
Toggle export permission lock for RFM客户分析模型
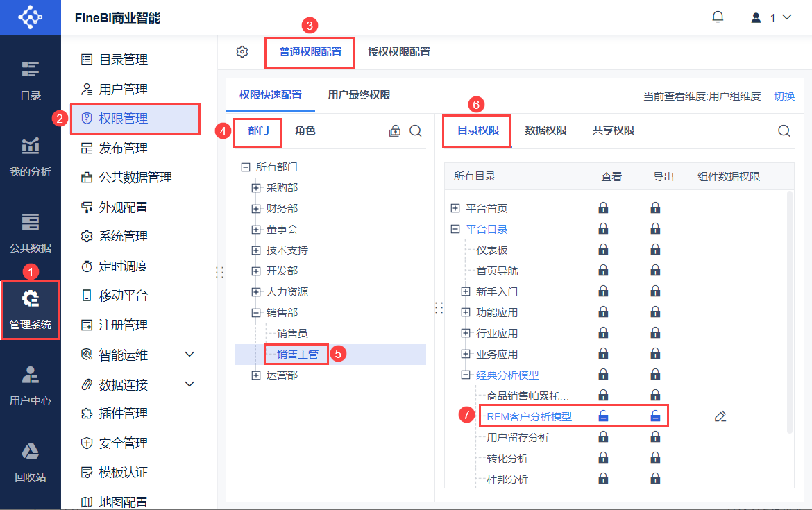point(655,416)
